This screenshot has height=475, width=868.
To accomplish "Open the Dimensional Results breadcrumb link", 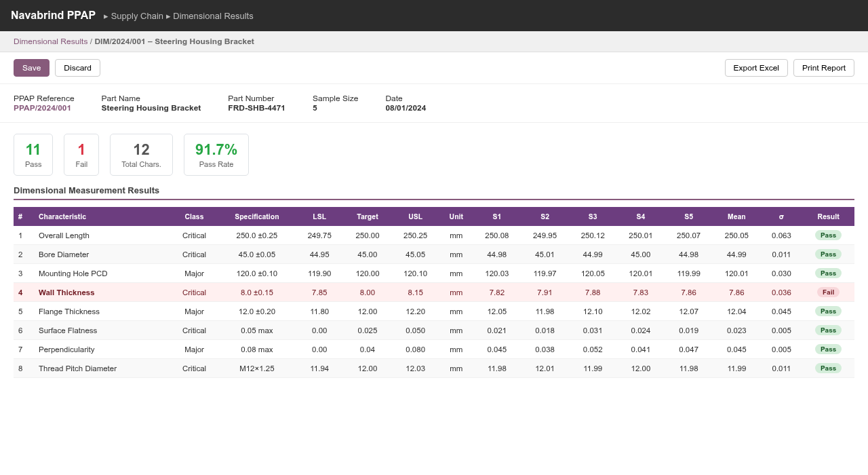I will (50, 41).
